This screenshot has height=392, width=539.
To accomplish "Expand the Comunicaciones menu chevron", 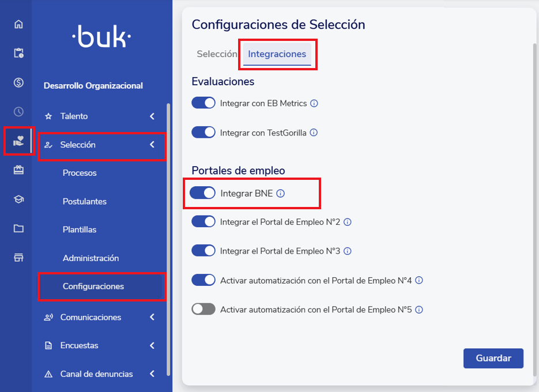I will pos(152,317).
